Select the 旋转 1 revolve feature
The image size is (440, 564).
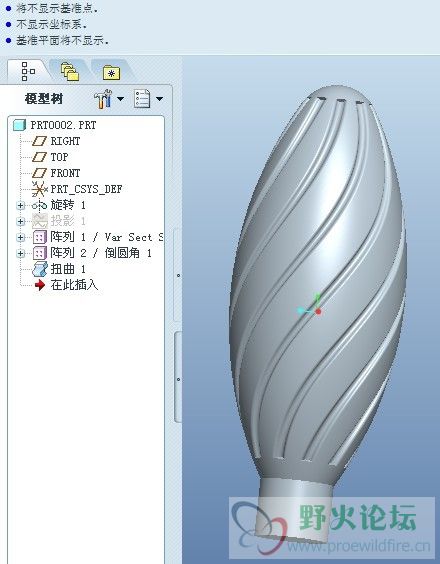pos(68,205)
